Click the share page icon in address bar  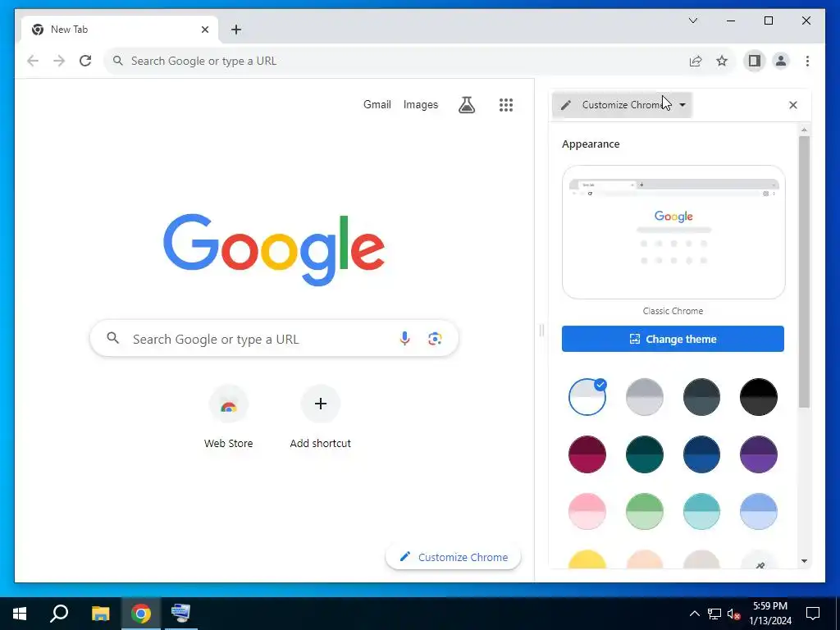coord(696,61)
